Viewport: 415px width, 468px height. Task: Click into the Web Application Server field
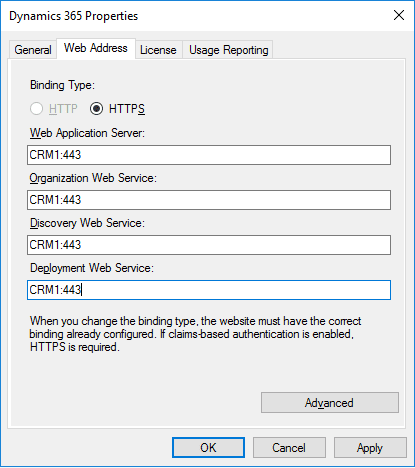209,155
